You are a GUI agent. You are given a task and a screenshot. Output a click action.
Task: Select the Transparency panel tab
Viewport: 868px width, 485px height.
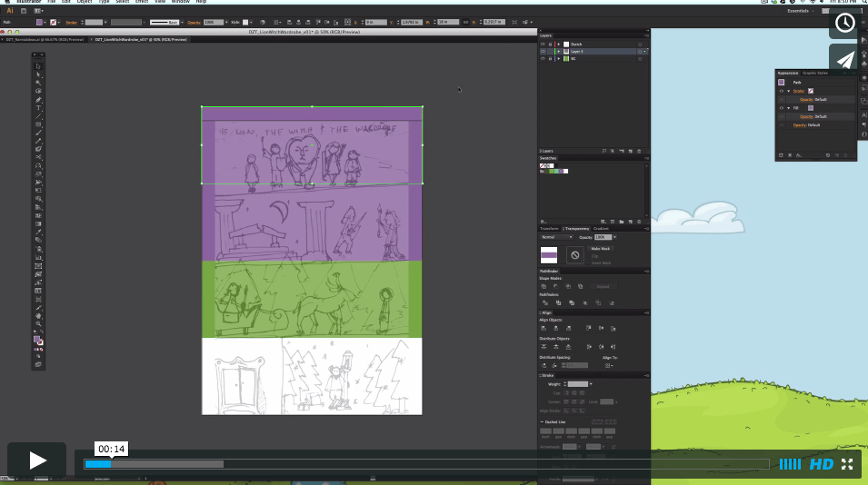click(575, 229)
